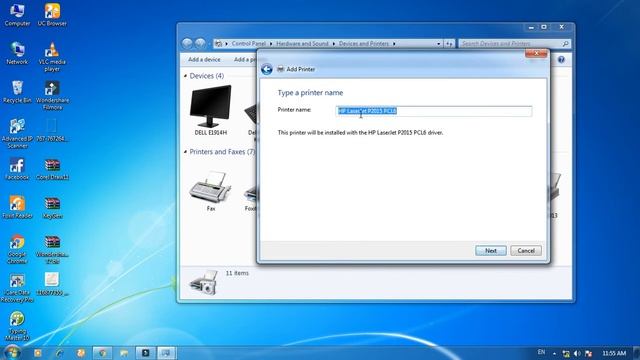Click Add a device in the command bar

(x=204, y=60)
